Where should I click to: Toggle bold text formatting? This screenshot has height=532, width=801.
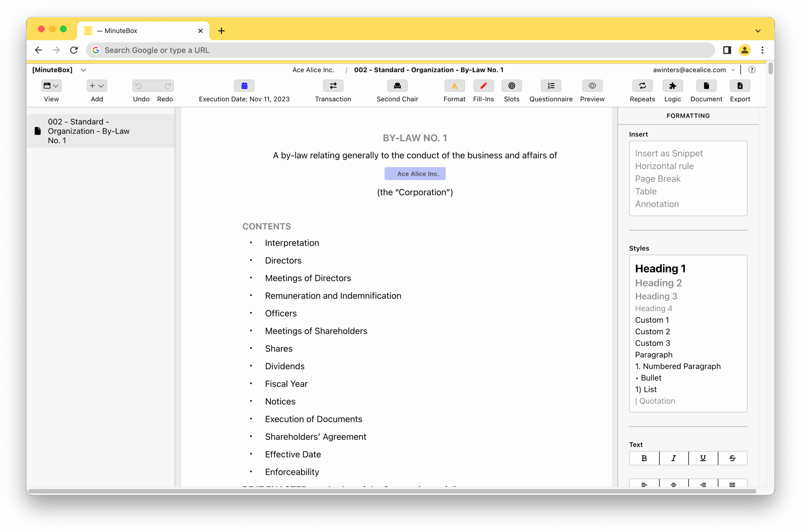(x=644, y=458)
